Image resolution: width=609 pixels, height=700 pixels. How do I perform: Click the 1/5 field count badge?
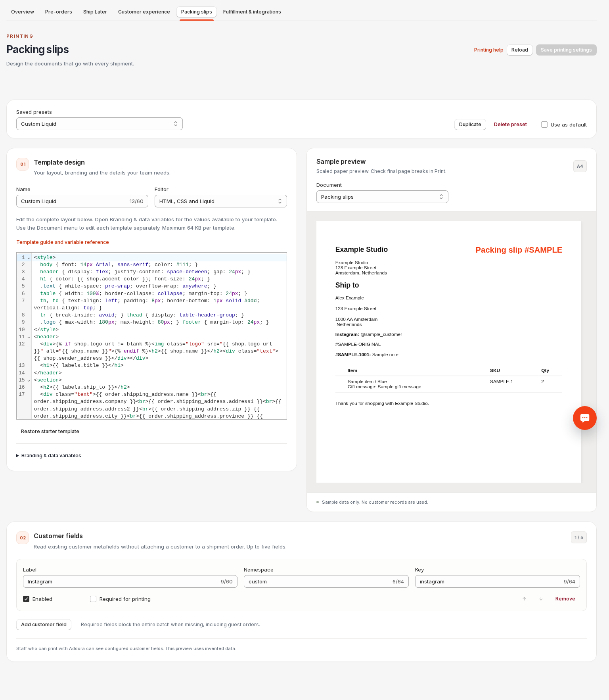pyautogui.click(x=578, y=537)
